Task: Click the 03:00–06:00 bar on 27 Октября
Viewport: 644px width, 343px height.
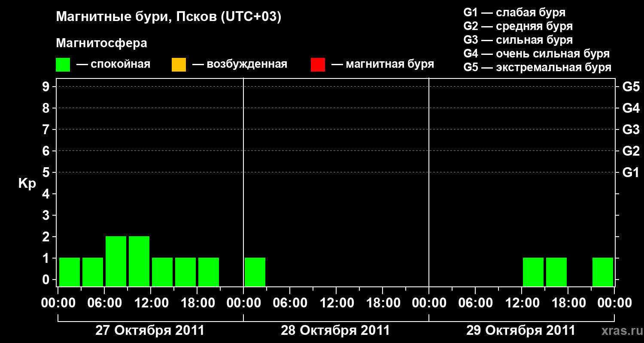Action: 93,272
